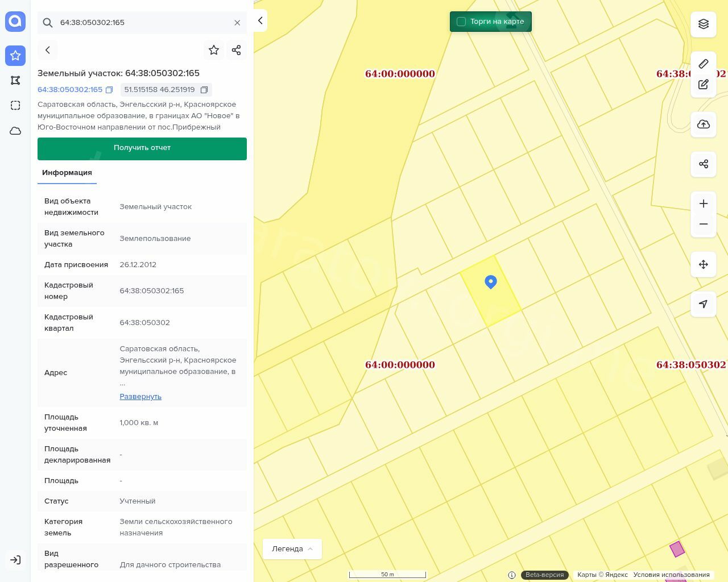Viewport: 728px width, 582px height.
Task: Enable the Торги на карте checkbox
Action: [x=461, y=22]
